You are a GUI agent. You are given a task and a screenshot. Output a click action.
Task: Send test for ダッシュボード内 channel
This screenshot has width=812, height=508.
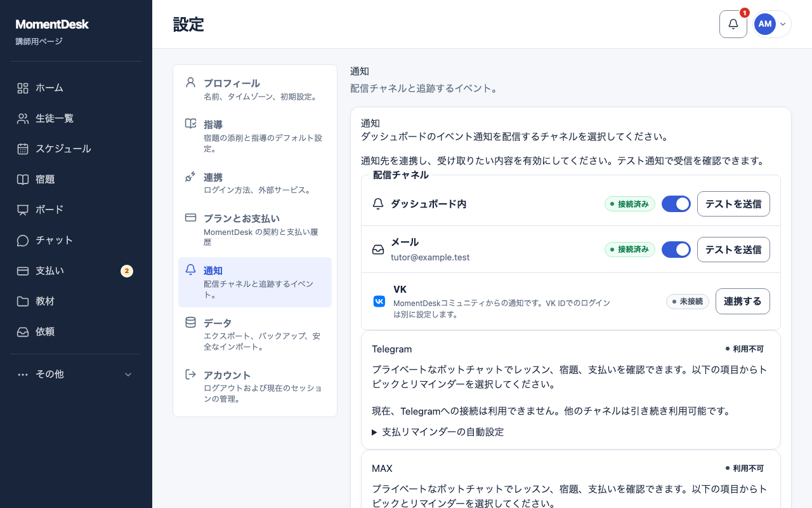click(733, 204)
